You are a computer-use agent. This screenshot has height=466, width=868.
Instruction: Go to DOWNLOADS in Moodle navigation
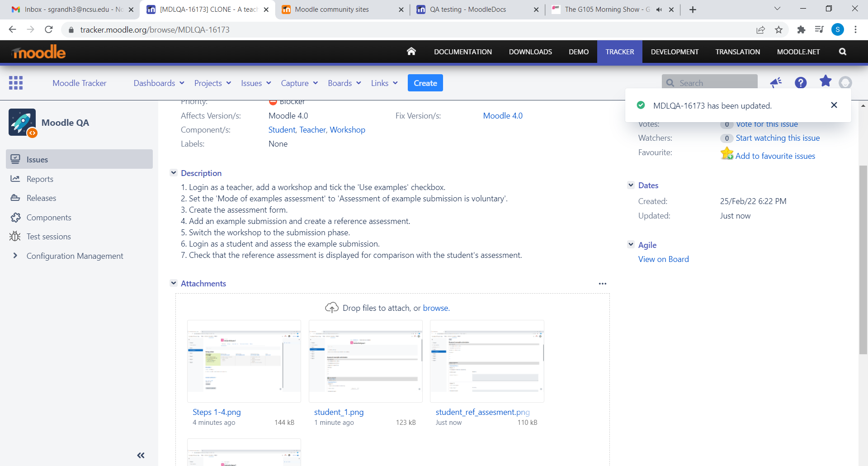coord(530,52)
